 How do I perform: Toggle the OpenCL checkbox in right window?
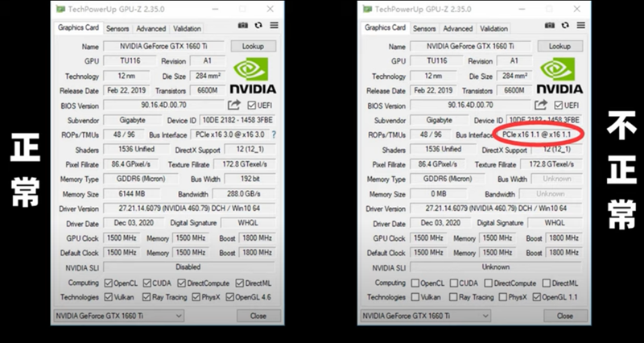pyautogui.click(x=415, y=283)
